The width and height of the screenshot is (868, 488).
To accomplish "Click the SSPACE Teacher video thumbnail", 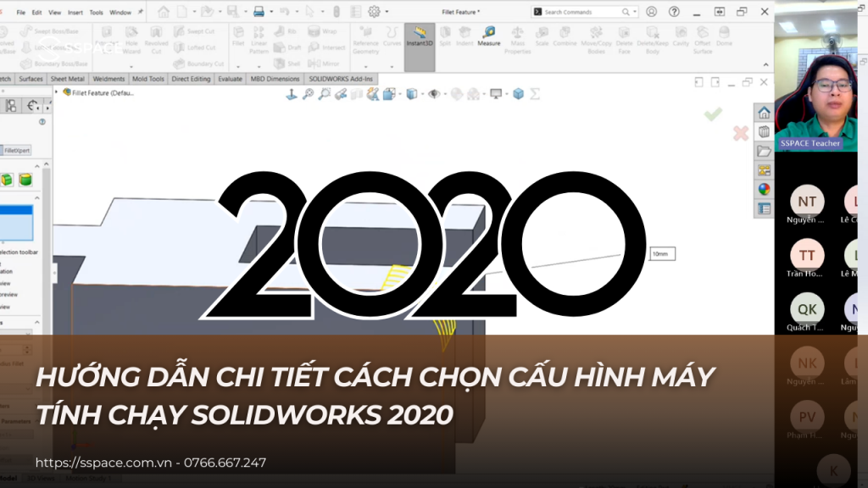I will coord(816,75).
